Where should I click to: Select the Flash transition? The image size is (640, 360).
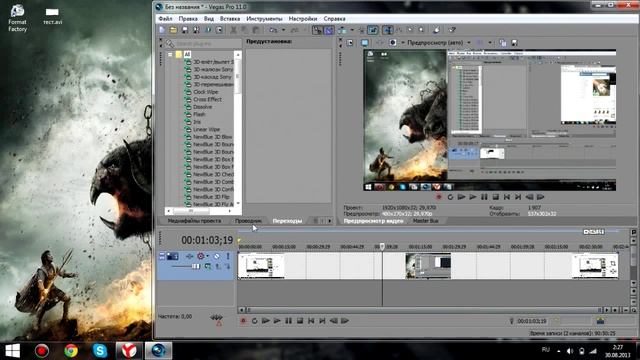click(199, 114)
